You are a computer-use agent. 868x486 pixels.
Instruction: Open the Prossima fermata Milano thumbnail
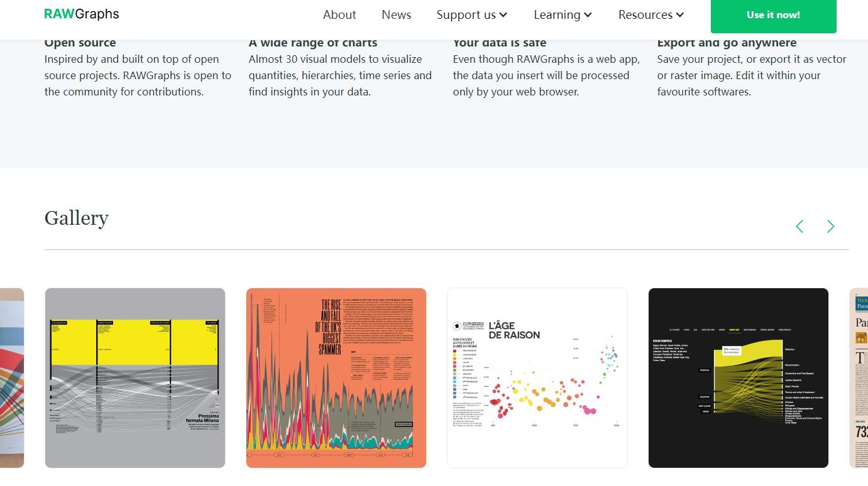coord(135,378)
